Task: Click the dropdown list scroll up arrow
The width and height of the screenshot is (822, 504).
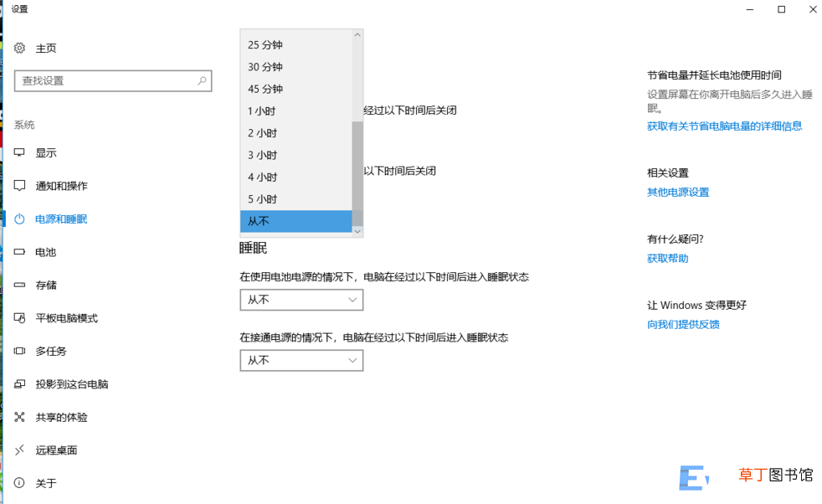Action: point(357,34)
